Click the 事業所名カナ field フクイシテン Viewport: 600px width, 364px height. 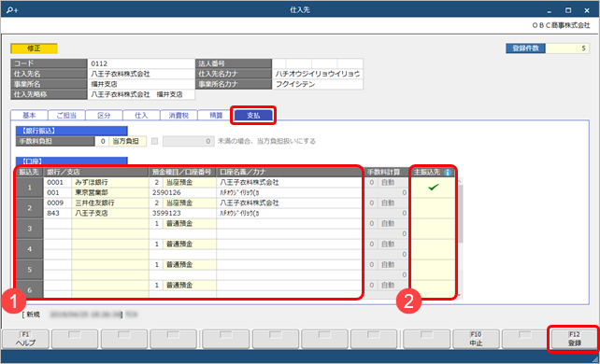317,84
